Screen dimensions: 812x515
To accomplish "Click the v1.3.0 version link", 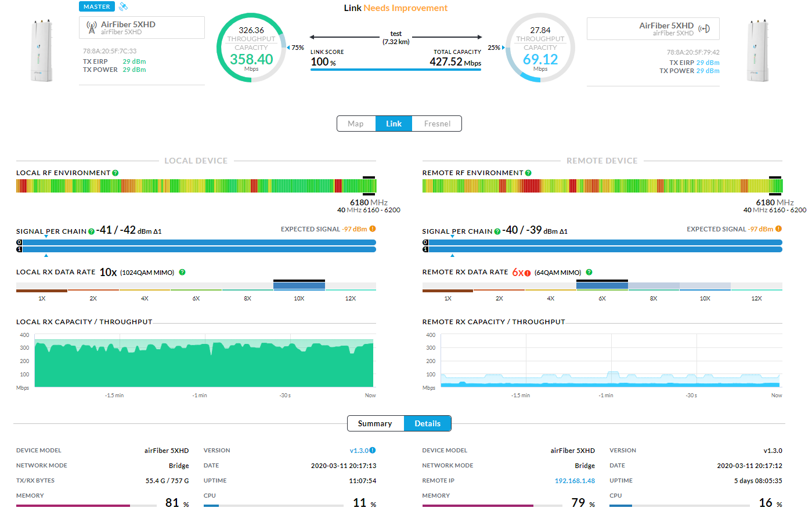I will (359, 451).
